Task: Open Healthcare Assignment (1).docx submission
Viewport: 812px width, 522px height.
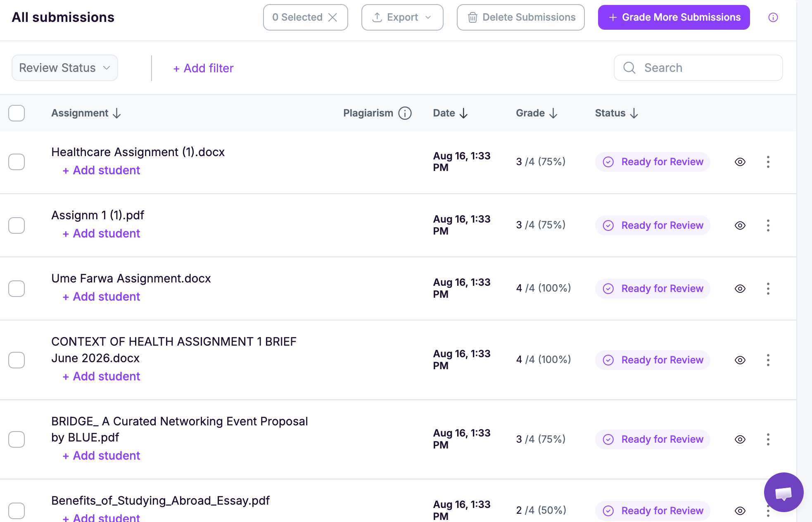Action: coord(138,152)
